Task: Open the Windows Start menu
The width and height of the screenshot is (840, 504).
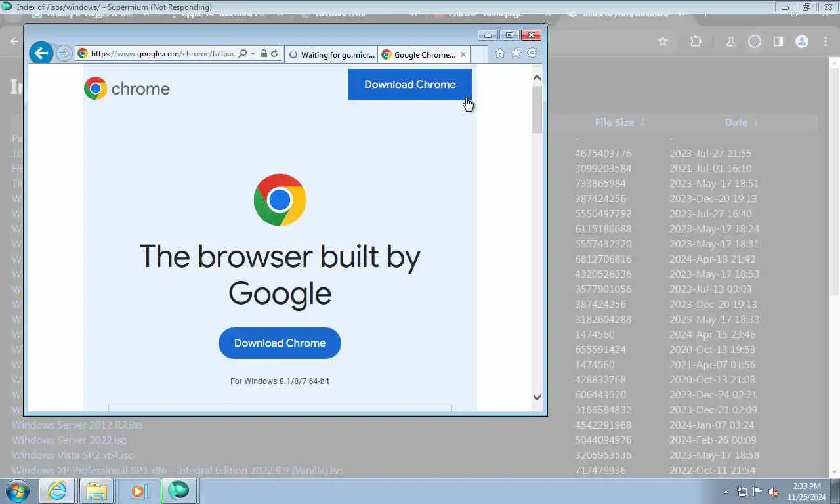Action: tap(18, 491)
